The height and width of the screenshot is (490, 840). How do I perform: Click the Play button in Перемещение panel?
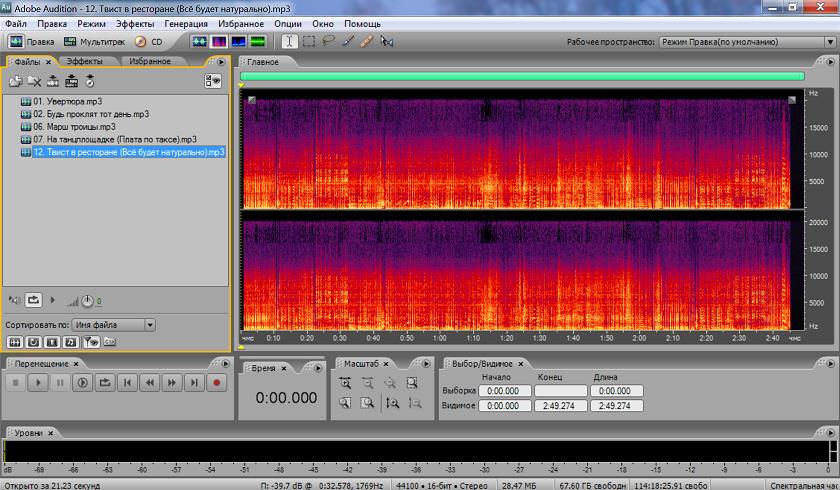click(x=37, y=382)
